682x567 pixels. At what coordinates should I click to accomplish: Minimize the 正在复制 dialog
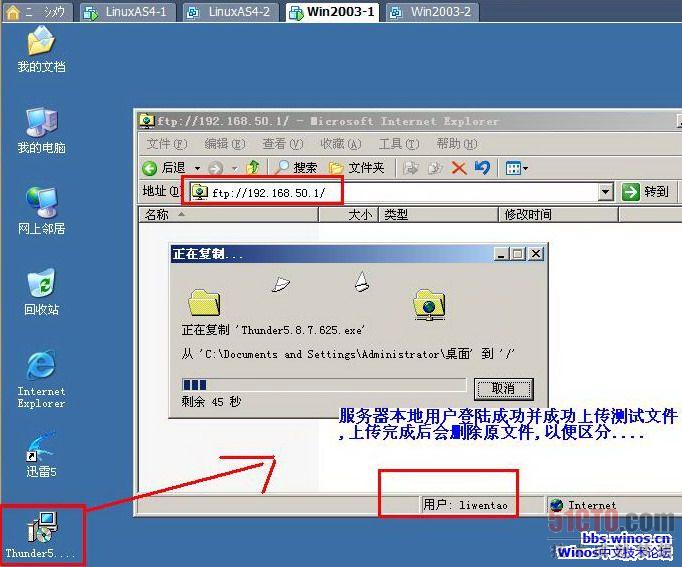[x=501, y=254]
